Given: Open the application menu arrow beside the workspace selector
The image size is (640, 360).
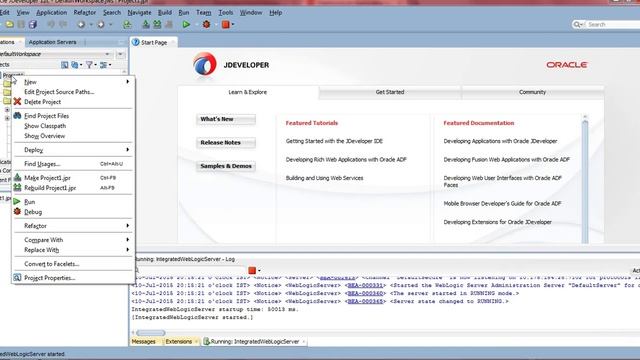Looking at the screenshot, I should [120, 54].
